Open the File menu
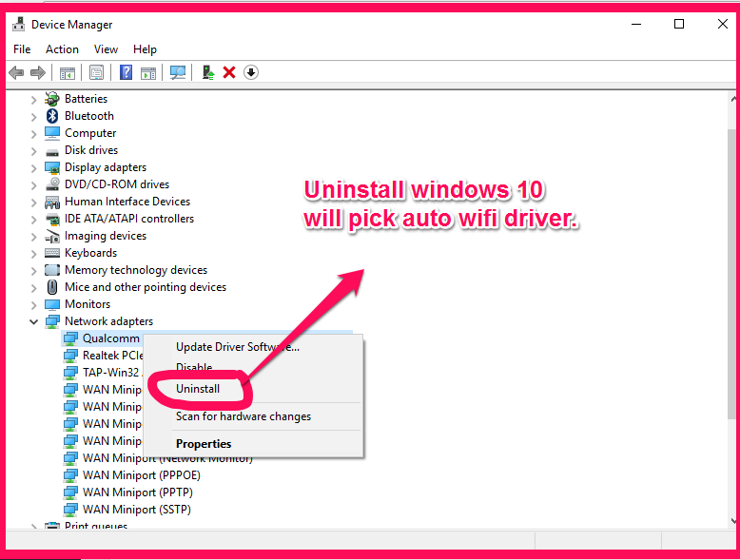Image resolution: width=740 pixels, height=560 pixels. 22,49
